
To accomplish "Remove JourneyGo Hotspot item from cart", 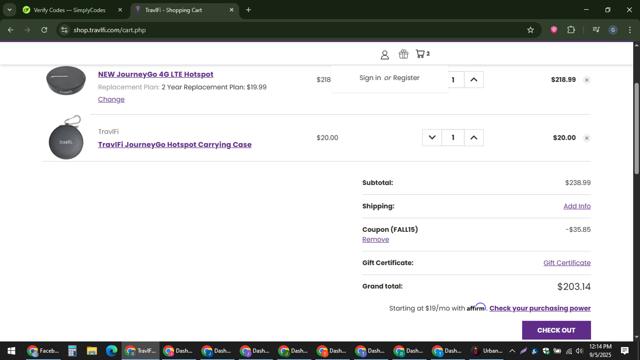I will (x=587, y=80).
